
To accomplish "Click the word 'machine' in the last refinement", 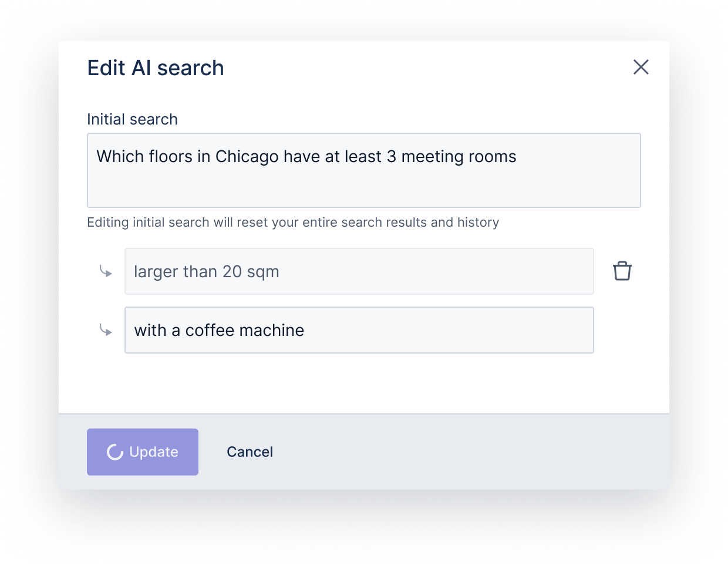I will (276, 330).
